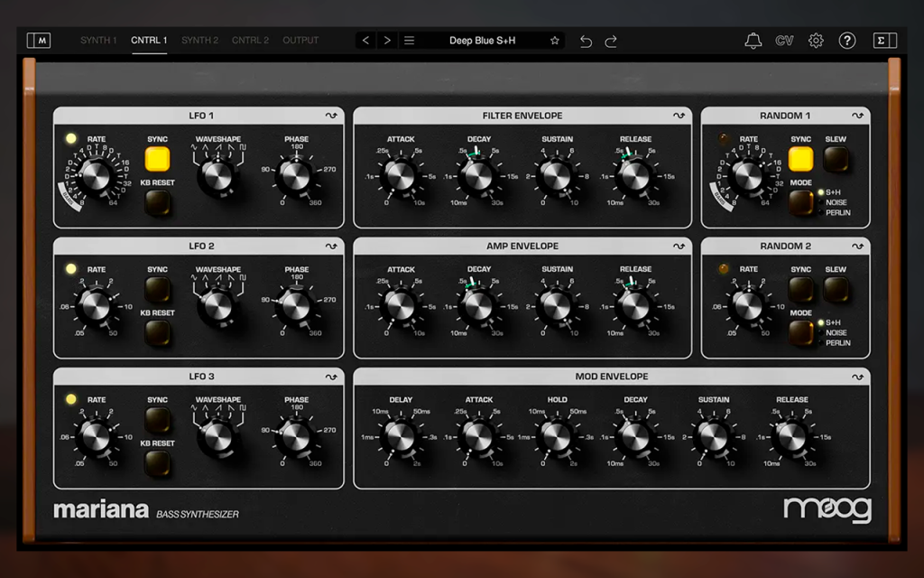Image resolution: width=924 pixels, height=578 pixels.
Task: Open settings gear icon
Action: 816,41
